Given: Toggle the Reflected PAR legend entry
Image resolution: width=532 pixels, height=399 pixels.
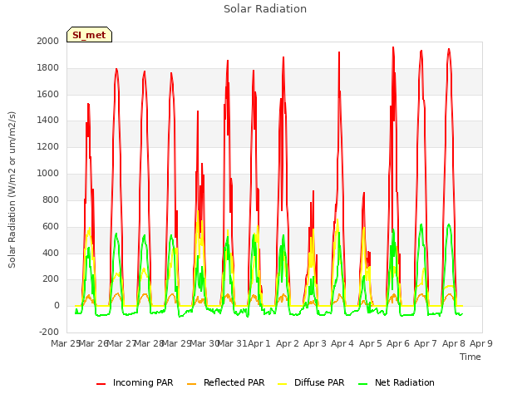Looking at the screenshot, I should (225, 382).
